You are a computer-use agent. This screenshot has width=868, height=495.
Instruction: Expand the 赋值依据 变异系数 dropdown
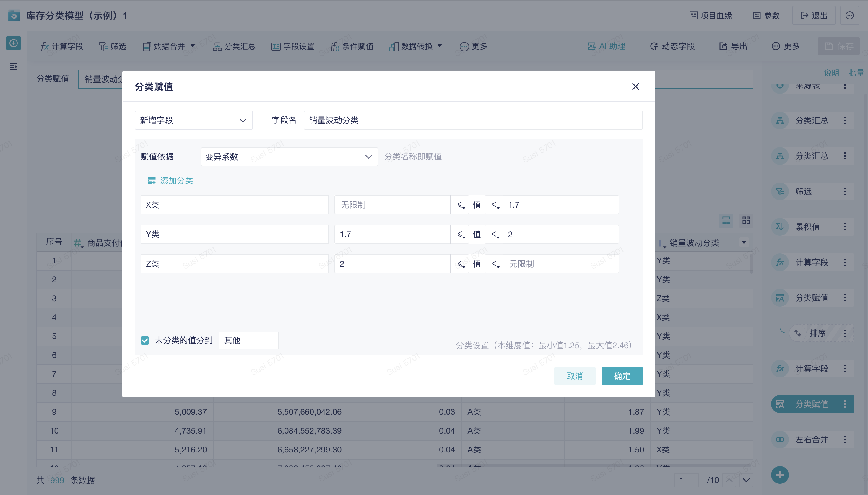289,157
